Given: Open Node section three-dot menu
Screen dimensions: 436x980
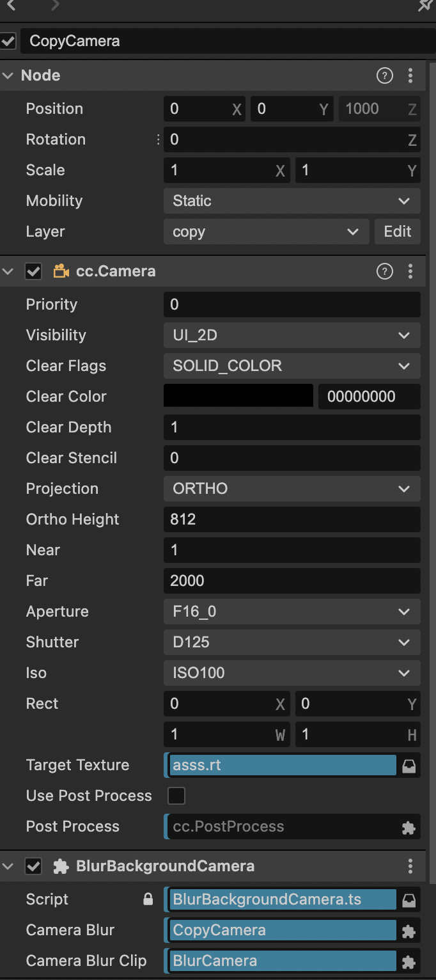Looking at the screenshot, I should [x=410, y=76].
